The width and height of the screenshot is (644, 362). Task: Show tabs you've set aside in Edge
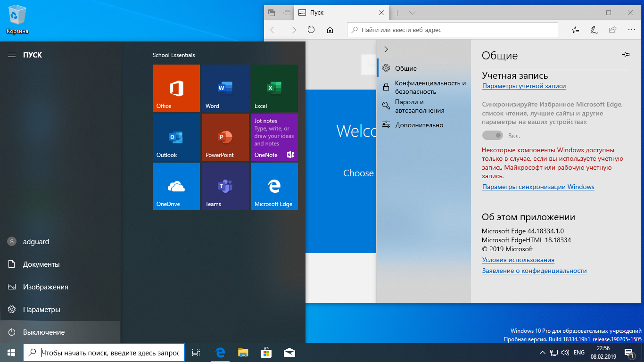tap(272, 13)
